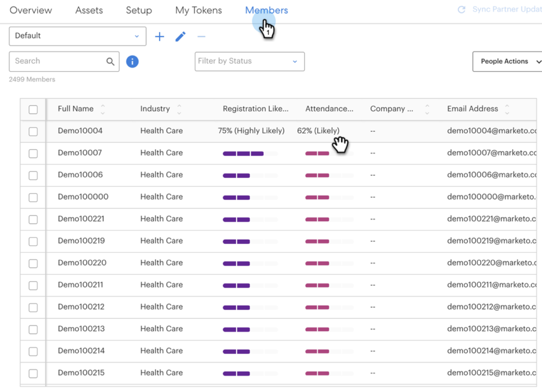542x392 pixels.
Task: Expand the Filter by Status dropdown
Action: (250, 61)
